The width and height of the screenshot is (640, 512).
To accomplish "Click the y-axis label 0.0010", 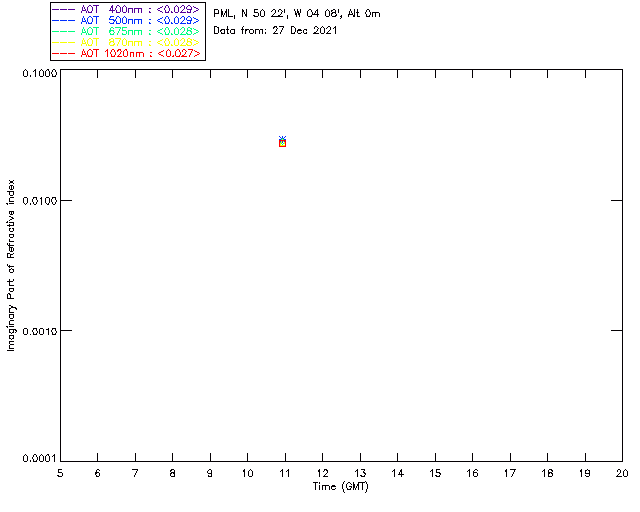I will click(40, 331).
